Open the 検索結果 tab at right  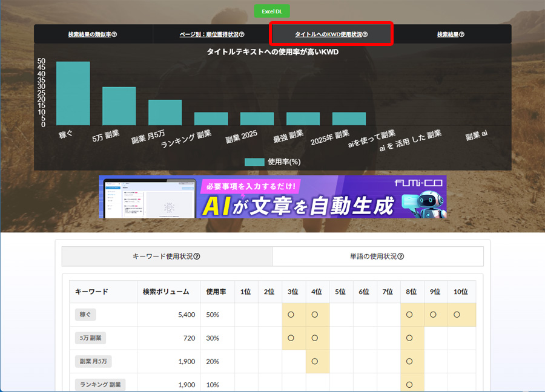451,34
